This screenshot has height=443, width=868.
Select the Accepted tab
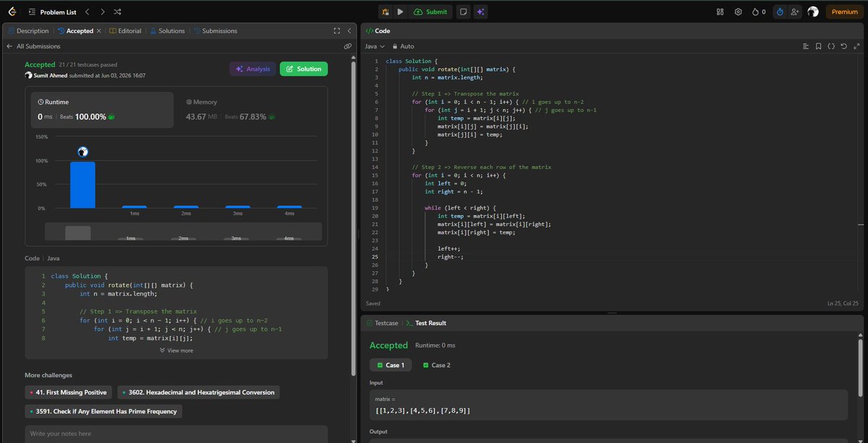click(75, 31)
